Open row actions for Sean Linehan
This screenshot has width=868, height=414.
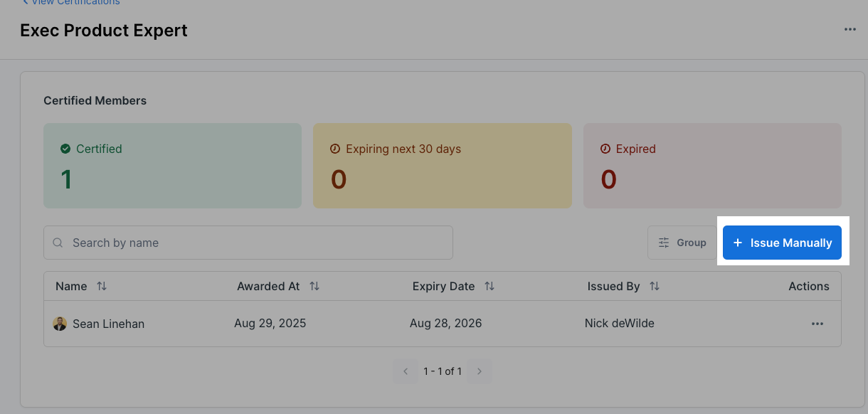[817, 324]
